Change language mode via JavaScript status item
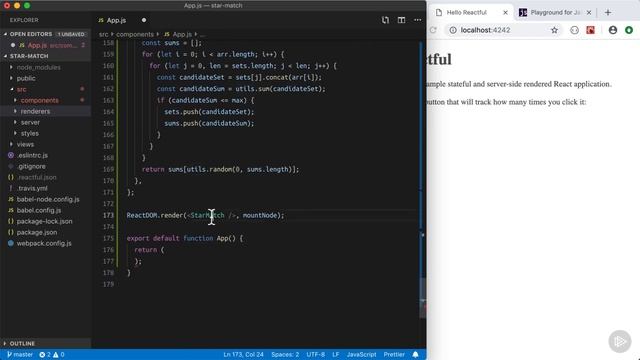Image resolution: width=640 pixels, height=360 pixels. (x=361, y=354)
